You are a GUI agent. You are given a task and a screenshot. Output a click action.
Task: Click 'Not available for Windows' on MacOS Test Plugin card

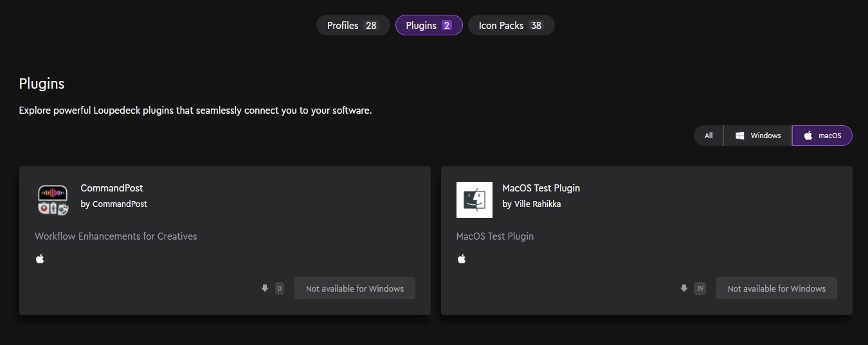(x=777, y=288)
